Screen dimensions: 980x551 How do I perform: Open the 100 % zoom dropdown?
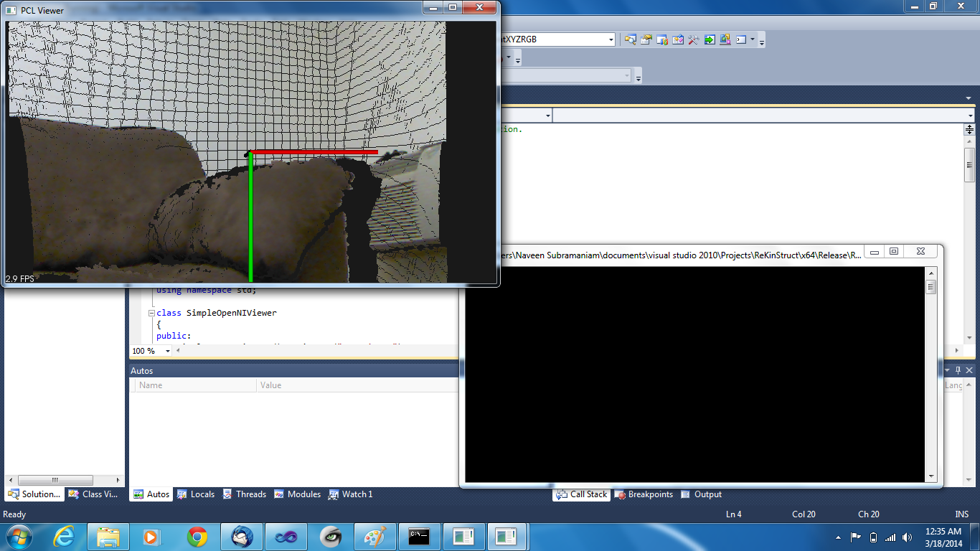tap(168, 351)
